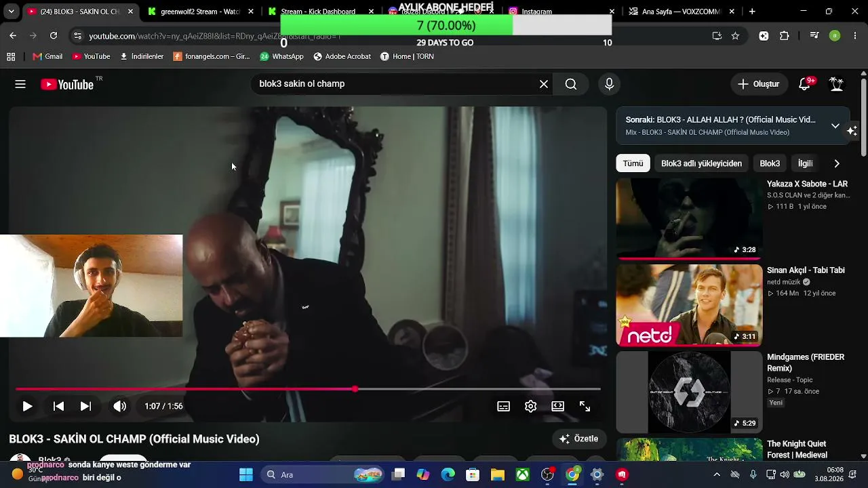Open the Sinan Akçıl - Tabi Tabi thumbnail
868x488 pixels.
click(x=689, y=305)
